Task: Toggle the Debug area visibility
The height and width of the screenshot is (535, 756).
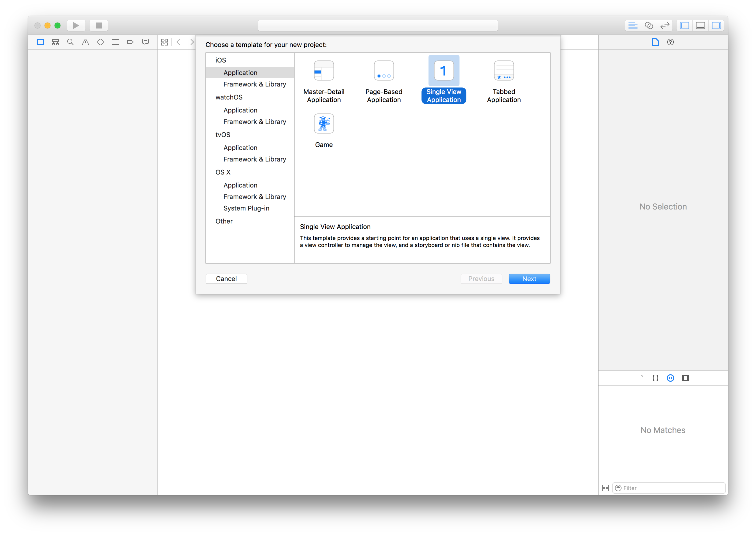Action: pyautogui.click(x=700, y=26)
